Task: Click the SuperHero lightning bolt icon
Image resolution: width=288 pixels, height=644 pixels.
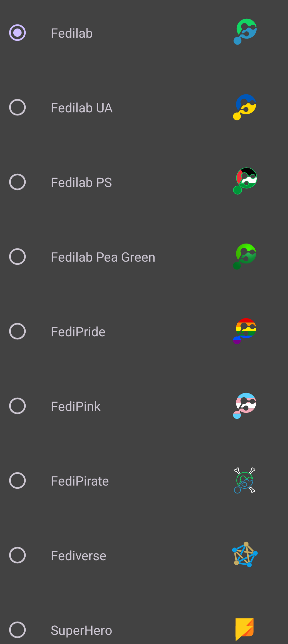Action: pyautogui.click(x=245, y=629)
